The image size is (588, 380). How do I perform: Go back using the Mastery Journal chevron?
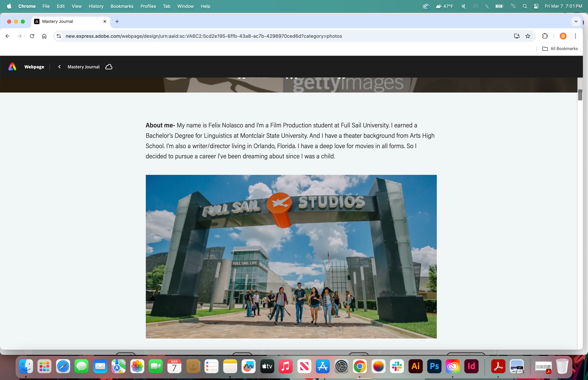click(x=60, y=67)
